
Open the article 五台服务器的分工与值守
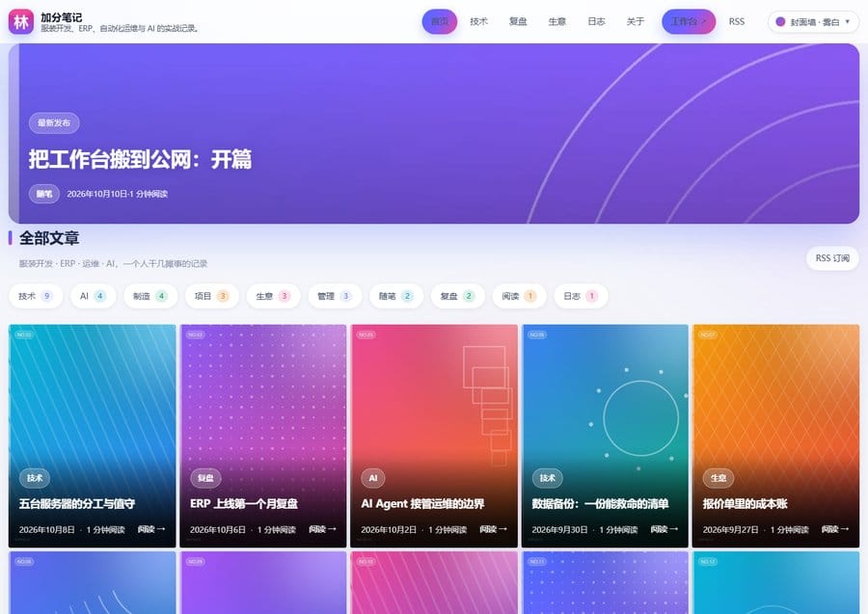coord(77,504)
